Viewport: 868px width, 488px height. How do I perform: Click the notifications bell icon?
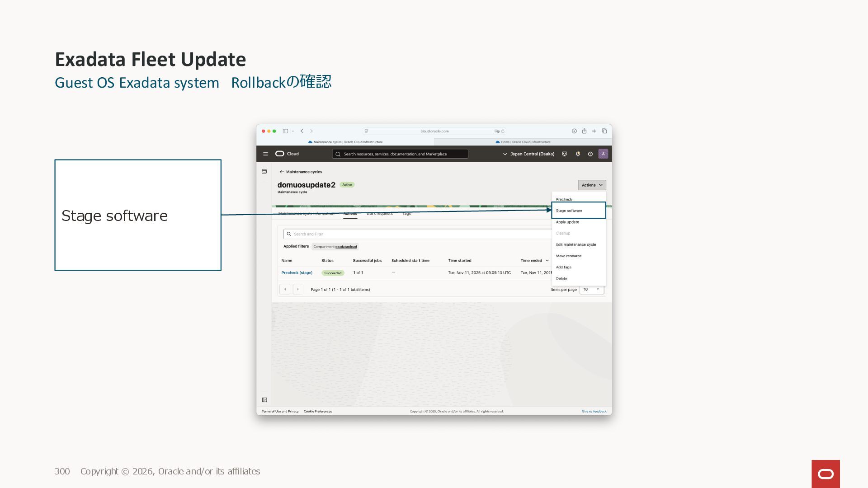click(x=577, y=154)
